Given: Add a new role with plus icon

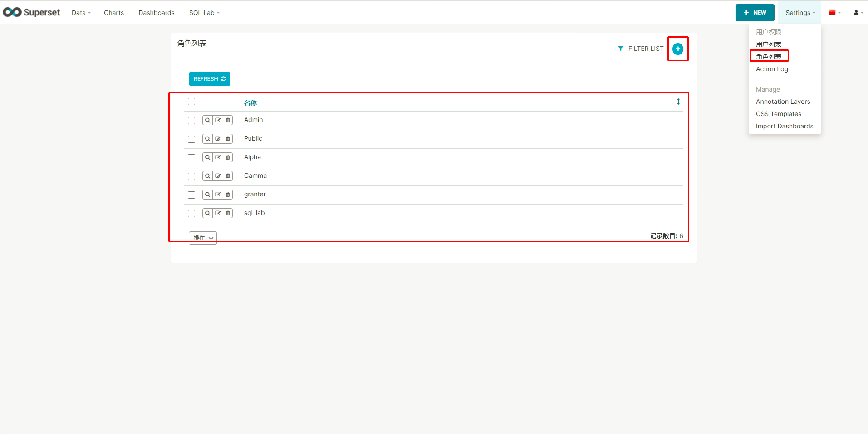Looking at the screenshot, I should click(678, 49).
